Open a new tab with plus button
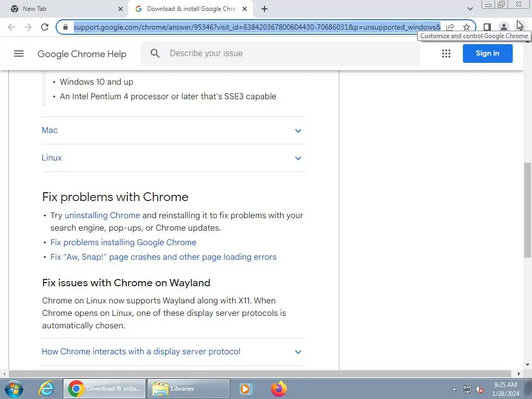This screenshot has width=532, height=399. (264, 9)
